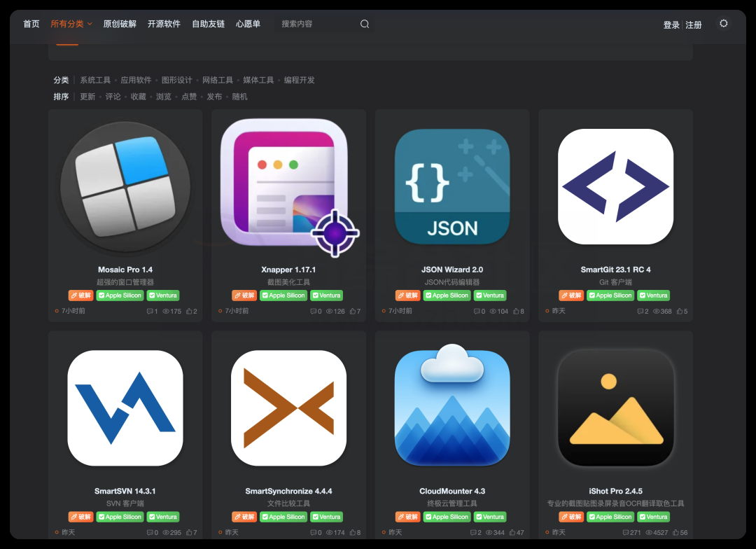The width and height of the screenshot is (756, 549).
Task: Open the 心愿单 menu item
Action: click(x=248, y=24)
